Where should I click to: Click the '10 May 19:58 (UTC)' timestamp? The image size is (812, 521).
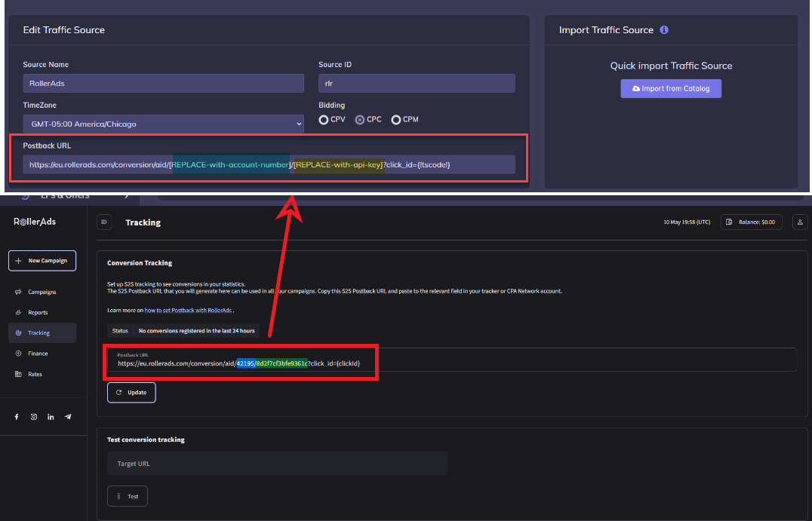pyautogui.click(x=687, y=222)
